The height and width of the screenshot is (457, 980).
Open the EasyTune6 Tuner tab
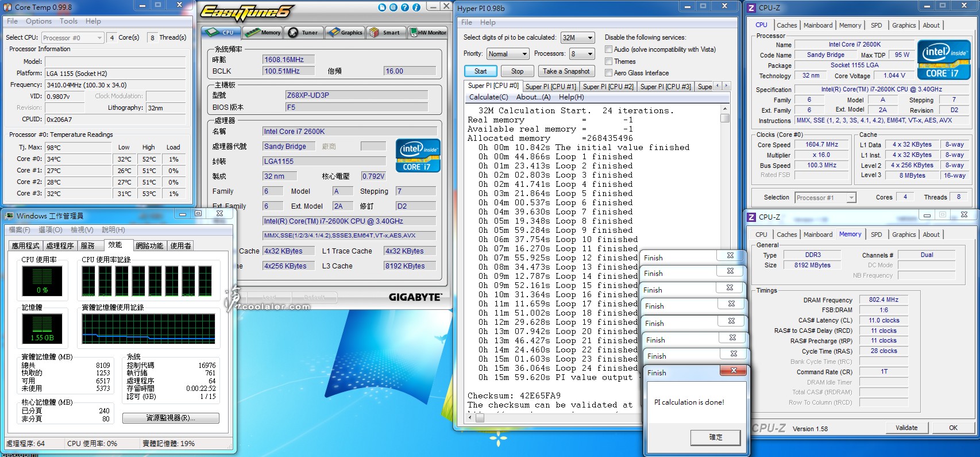click(x=304, y=32)
